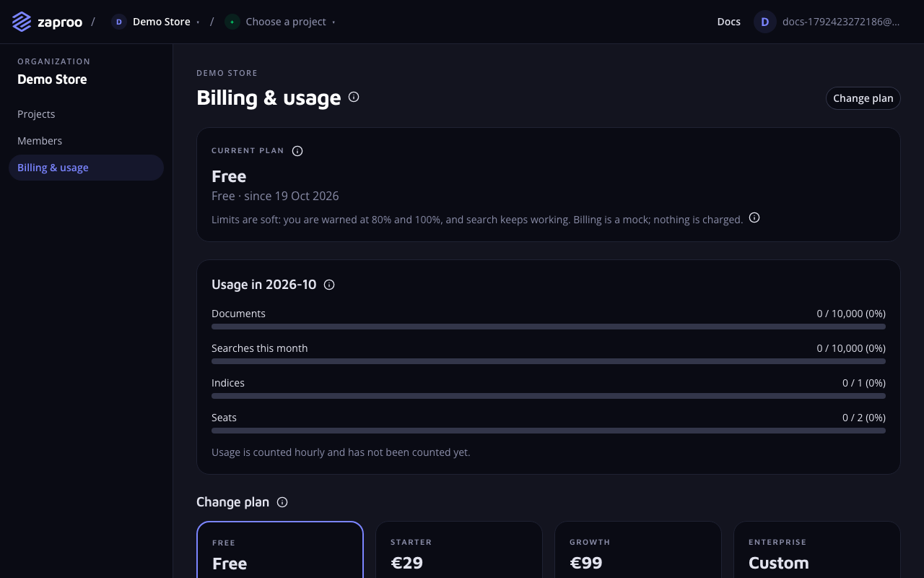Screen dimensions: 924x578
Task: Click the Change plan button
Action: (x=863, y=98)
